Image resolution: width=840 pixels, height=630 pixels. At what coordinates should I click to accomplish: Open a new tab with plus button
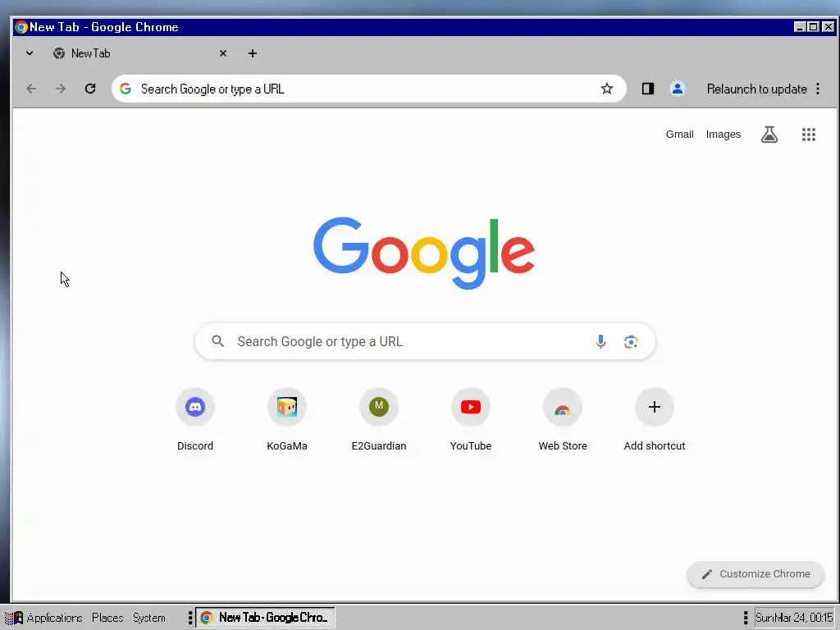tap(253, 53)
